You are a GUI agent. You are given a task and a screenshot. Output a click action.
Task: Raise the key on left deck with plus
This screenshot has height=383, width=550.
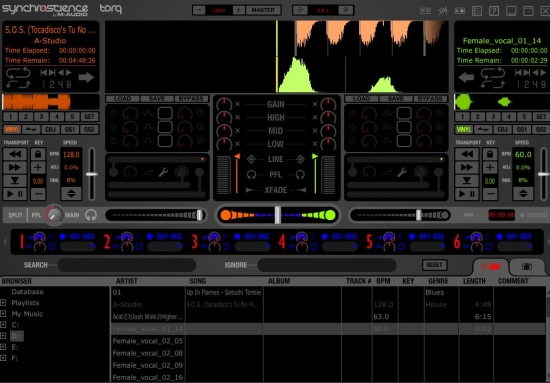pyautogui.click(x=38, y=167)
